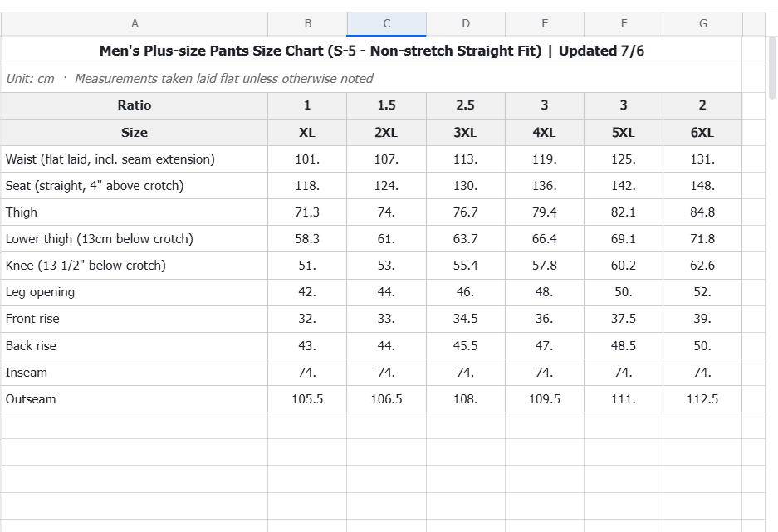Select the Back rise label cell
The width and height of the screenshot is (778, 532).
point(135,346)
